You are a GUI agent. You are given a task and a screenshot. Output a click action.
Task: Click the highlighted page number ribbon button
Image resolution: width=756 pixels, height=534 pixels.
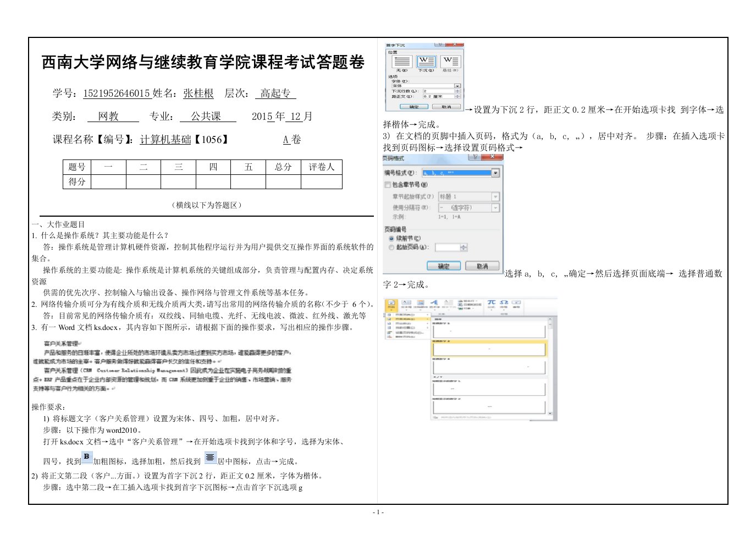[x=391, y=305]
